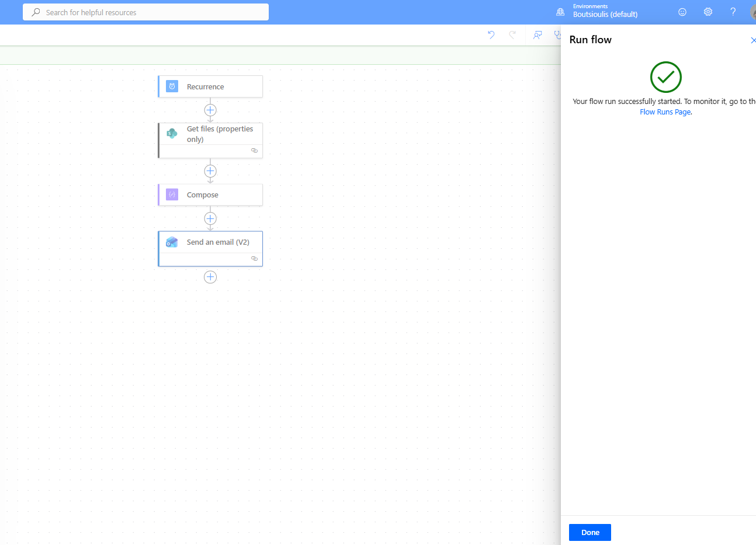The image size is (756, 545).
Task: Click the Compose action icon
Action: click(x=172, y=195)
